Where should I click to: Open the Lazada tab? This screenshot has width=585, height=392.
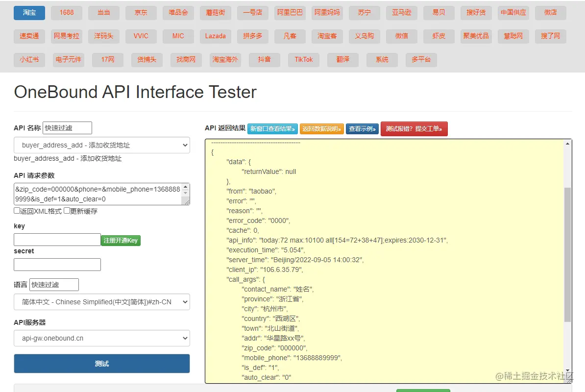point(216,36)
